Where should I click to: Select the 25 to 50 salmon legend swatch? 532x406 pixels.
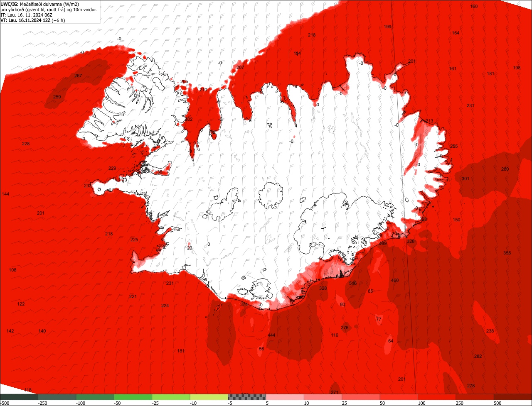pyautogui.click(x=361, y=397)
